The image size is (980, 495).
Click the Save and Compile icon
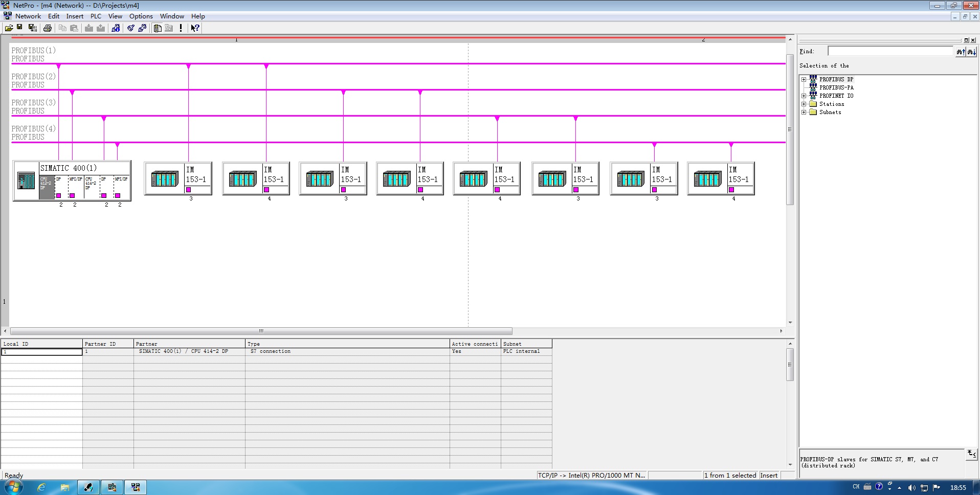[32, 28]
